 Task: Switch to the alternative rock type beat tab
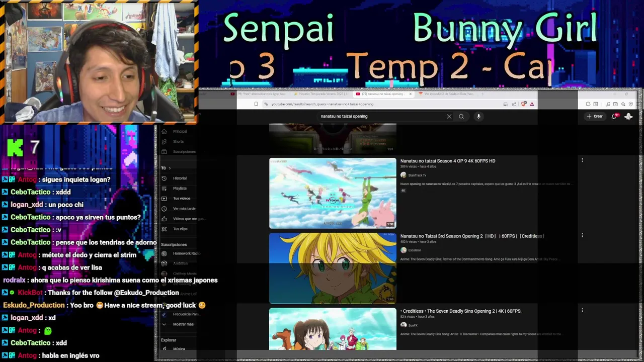(258, 94)
